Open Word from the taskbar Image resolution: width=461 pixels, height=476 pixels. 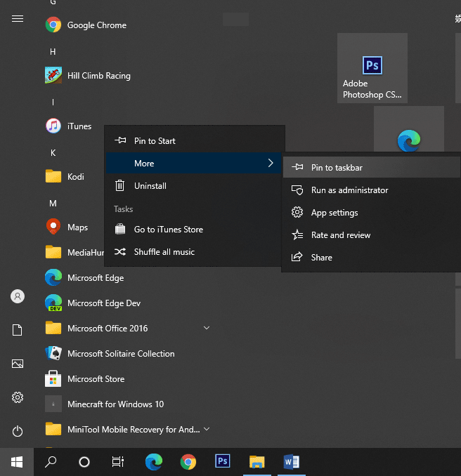tap(291, 461)
